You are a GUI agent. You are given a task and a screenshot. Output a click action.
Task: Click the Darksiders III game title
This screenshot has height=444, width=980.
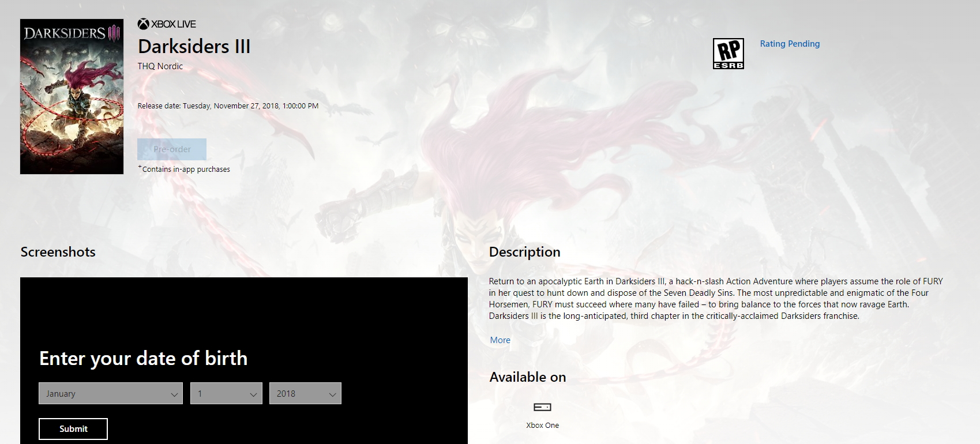pos(194,46)
